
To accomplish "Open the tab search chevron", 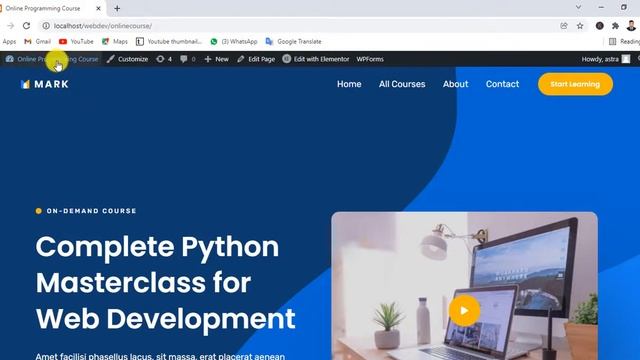I will click(x=578, y=7).
